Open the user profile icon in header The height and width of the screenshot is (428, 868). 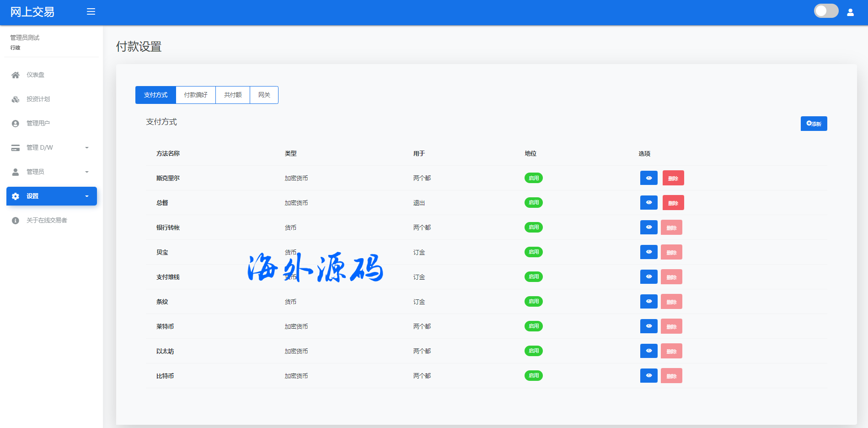[x=850, y=12]
